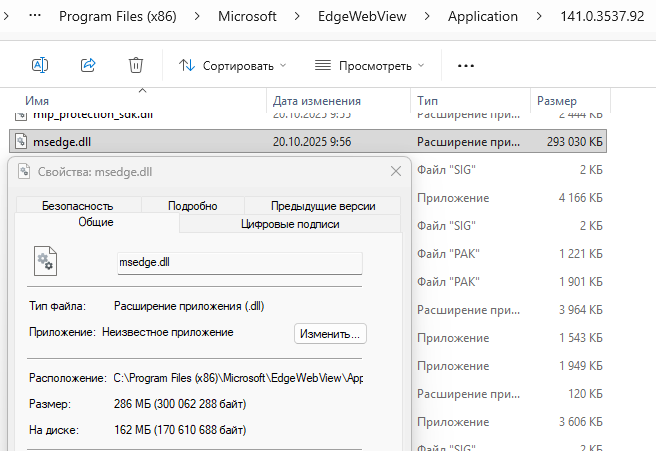Select the Файл "PAK" row 1 901 КБ
656x451 pixels.
tap(510, 282)
